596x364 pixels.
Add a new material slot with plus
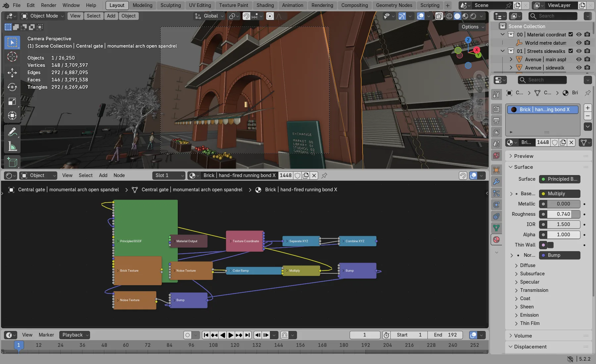588,108
